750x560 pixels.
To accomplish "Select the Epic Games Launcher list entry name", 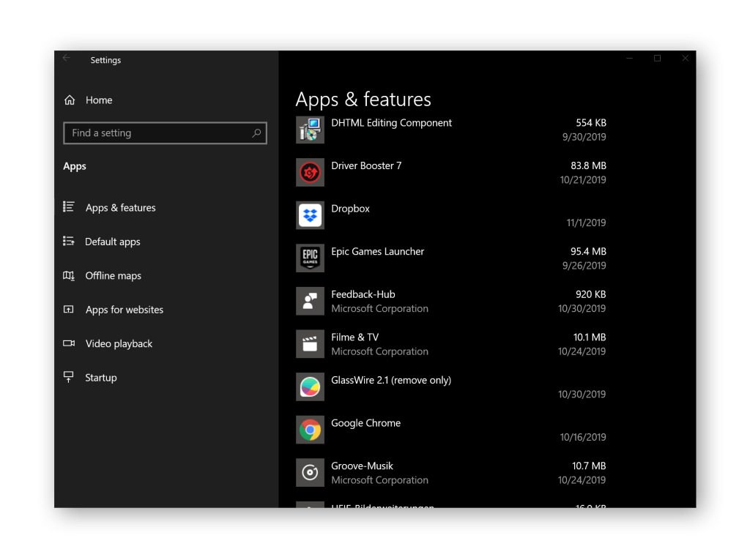I will (x=377, y=251).
